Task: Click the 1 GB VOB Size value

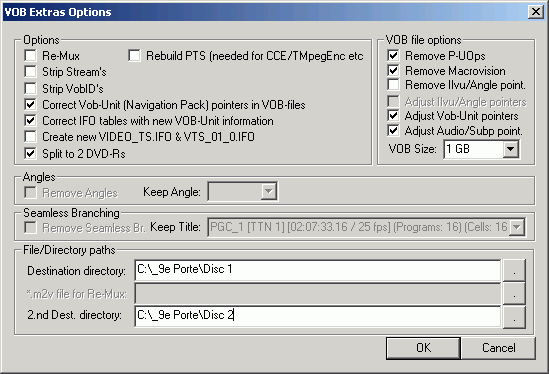Action: coord(458,149)
